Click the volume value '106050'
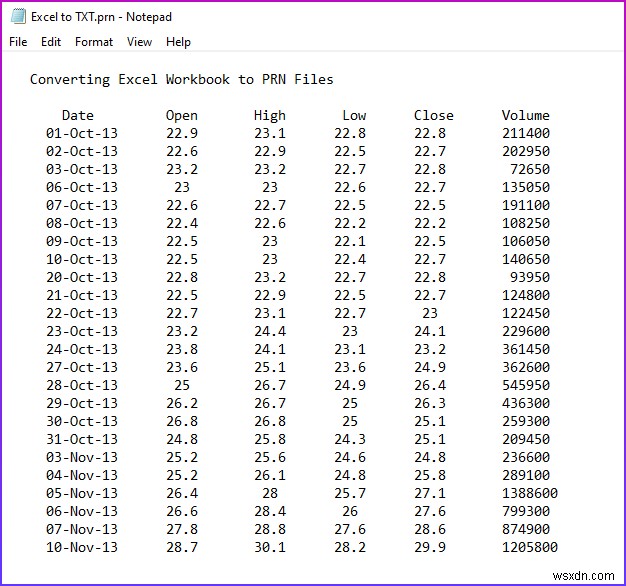The height and width of the screenshot is (586, 626). tap(526, 241)
